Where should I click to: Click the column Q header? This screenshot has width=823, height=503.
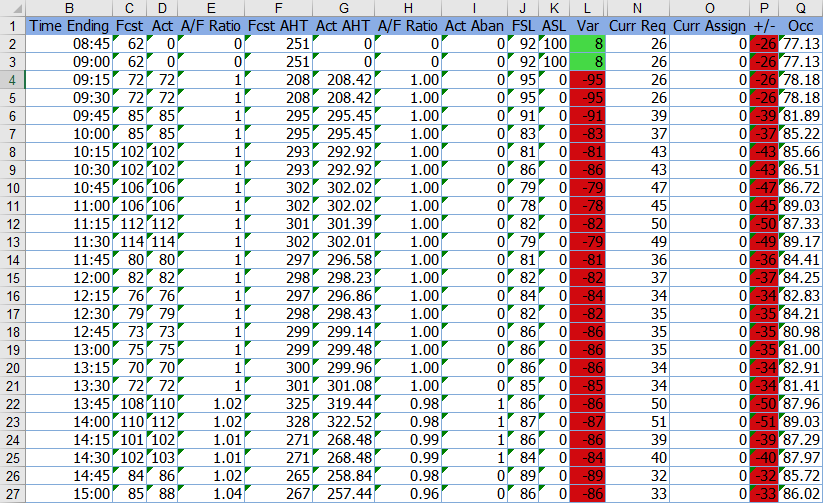(x=799, y=7)
